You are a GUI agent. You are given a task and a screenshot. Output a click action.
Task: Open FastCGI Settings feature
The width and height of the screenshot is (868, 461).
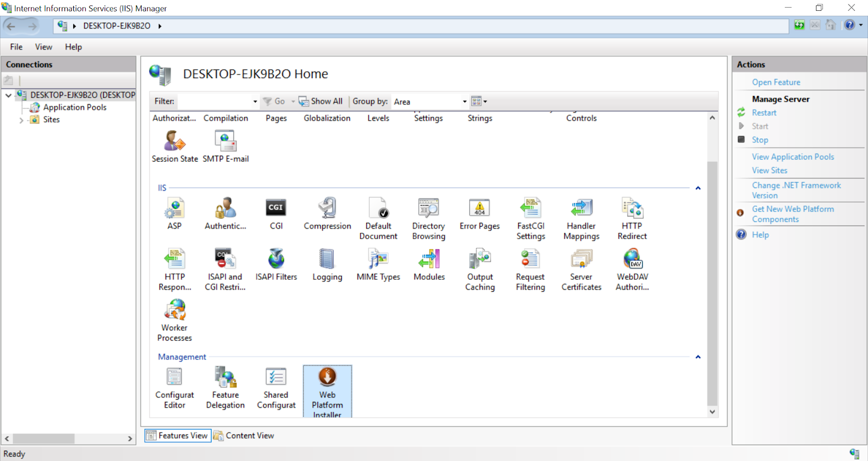(x=531, y=219)
